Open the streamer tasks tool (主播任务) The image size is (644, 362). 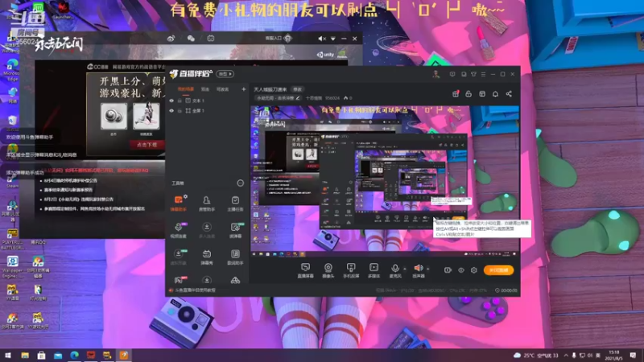pyautogui.click(x=235, y=204)
